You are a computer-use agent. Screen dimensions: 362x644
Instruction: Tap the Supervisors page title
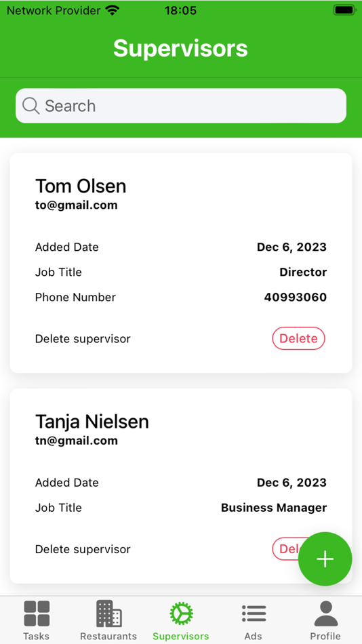click(x=181, y=48)
